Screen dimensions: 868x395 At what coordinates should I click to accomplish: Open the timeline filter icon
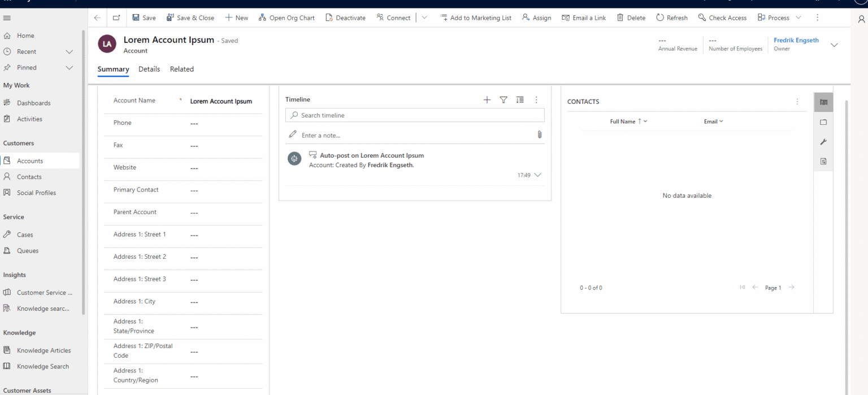(x=503, y=99)
